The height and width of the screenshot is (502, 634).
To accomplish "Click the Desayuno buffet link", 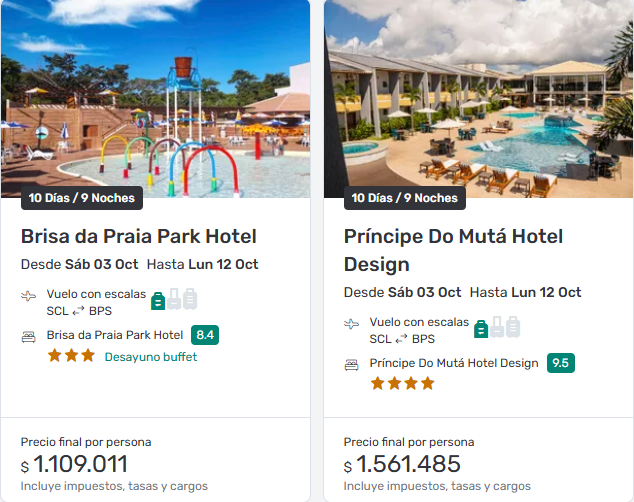I will tap(151, 357).
